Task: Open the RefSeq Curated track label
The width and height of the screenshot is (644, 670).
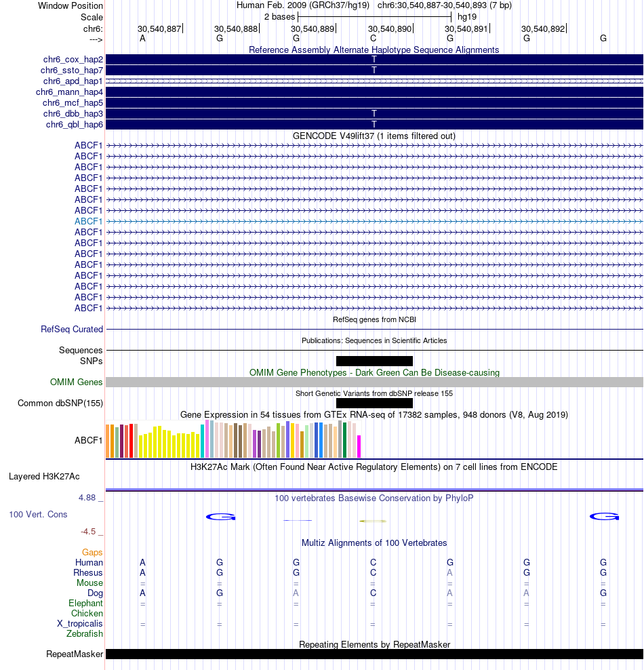Action: [72, 330]
